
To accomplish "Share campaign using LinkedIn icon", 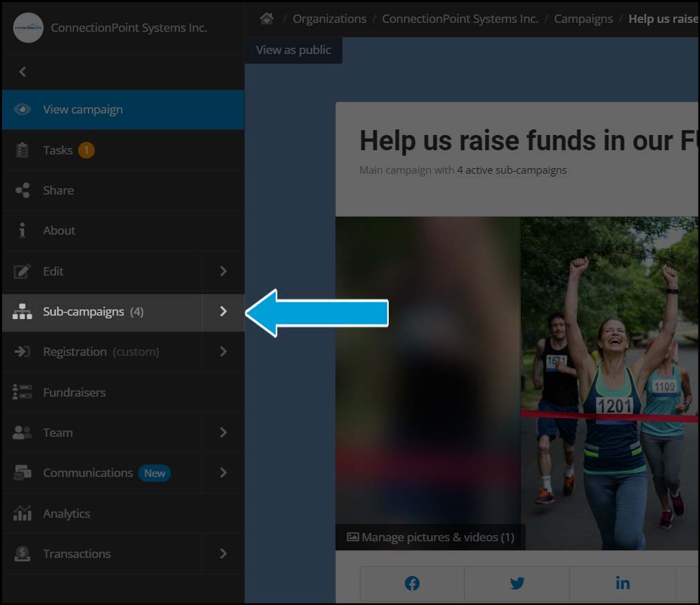I will point(623,584).
